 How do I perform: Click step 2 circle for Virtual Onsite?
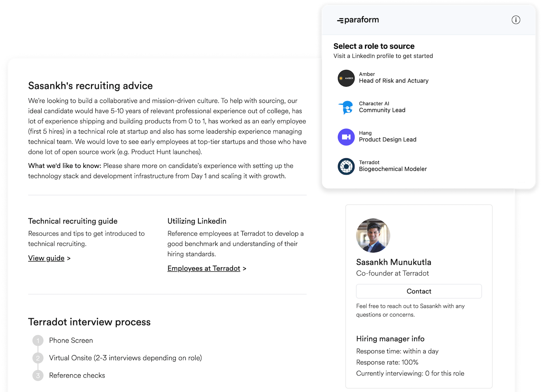click(x=38, y=358)
